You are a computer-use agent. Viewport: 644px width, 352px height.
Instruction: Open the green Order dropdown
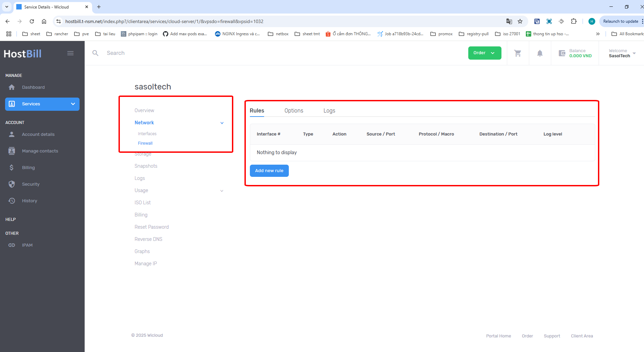coord(485,53)
